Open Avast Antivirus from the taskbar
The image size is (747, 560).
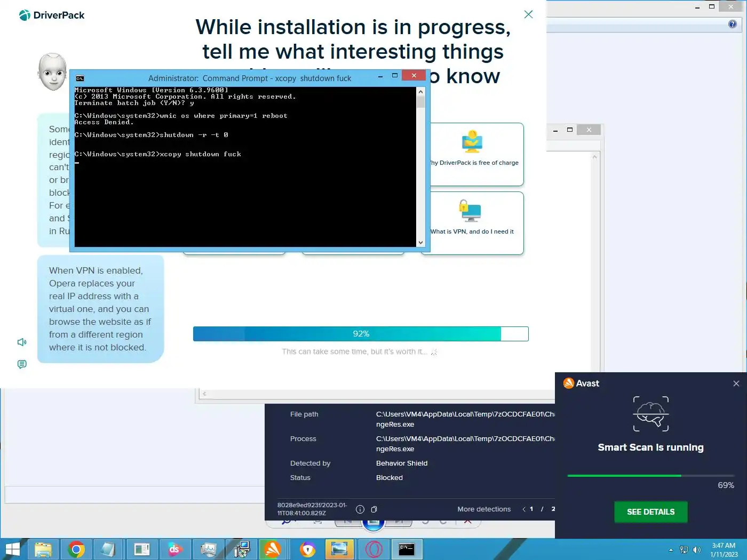(273, 549)
